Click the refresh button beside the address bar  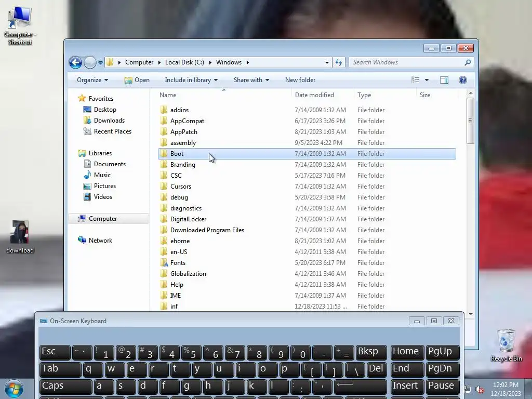coord(339,62)
